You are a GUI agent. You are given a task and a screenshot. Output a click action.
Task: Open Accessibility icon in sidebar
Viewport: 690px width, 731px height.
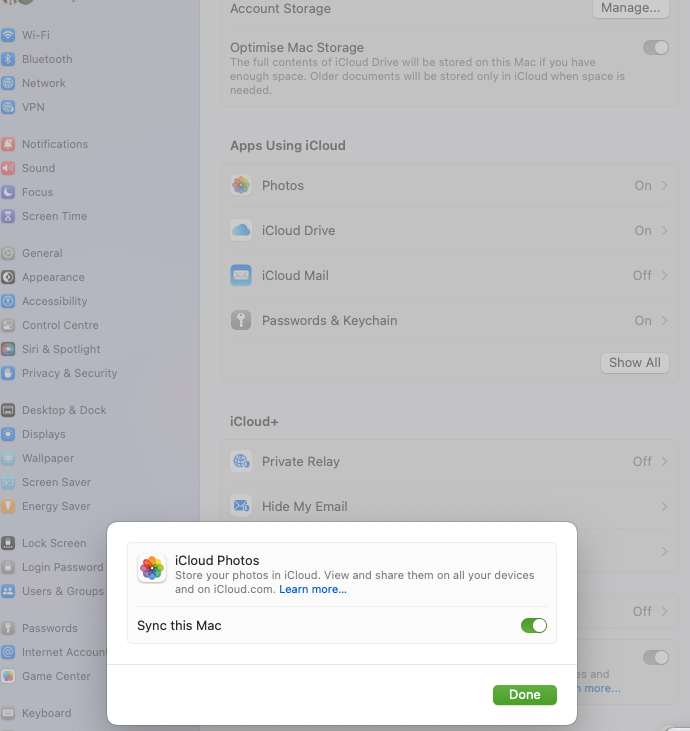tap(8, 301)
